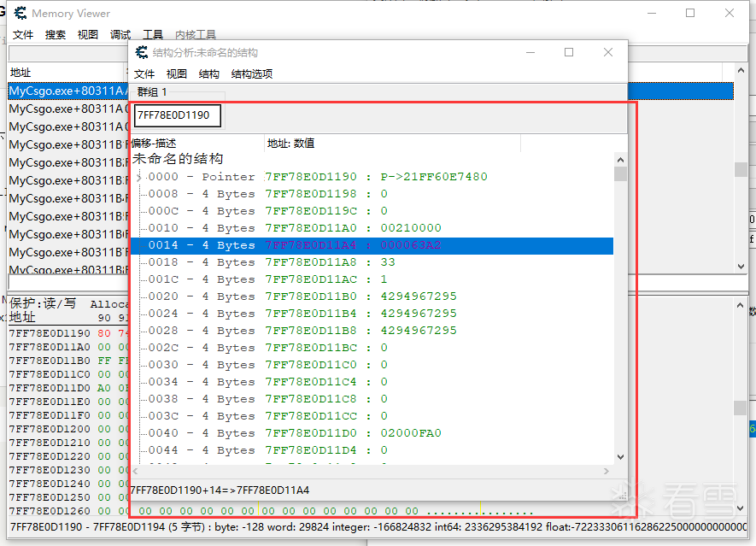Image resolution: width=756 pixels, height=546 pixels.
Task: Open 结构 menu in structure dissect window
Action: click(x=208, y=73)
